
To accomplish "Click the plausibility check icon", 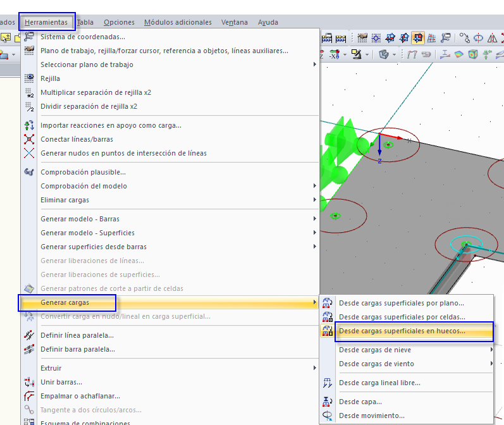I will tap(29, 172).
